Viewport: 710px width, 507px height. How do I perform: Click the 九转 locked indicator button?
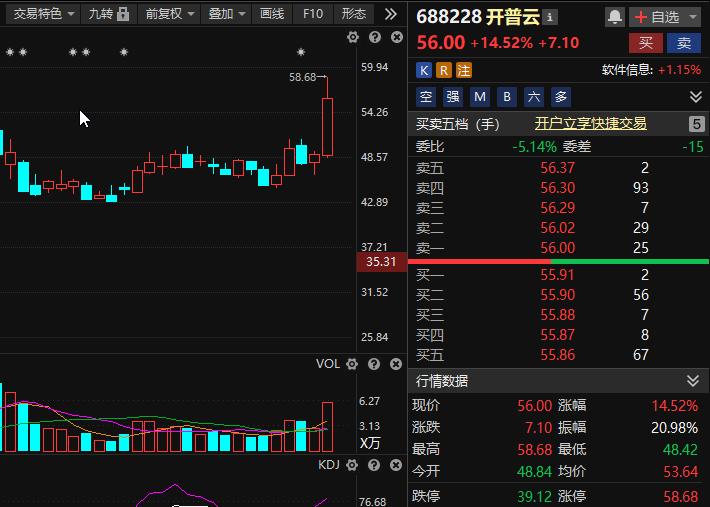click(109, 14)
